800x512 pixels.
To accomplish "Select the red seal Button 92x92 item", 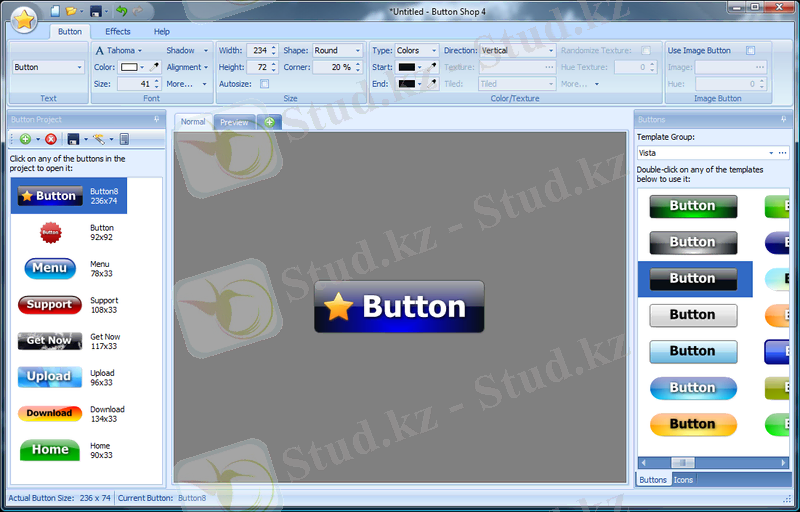I will click(69, 233).
